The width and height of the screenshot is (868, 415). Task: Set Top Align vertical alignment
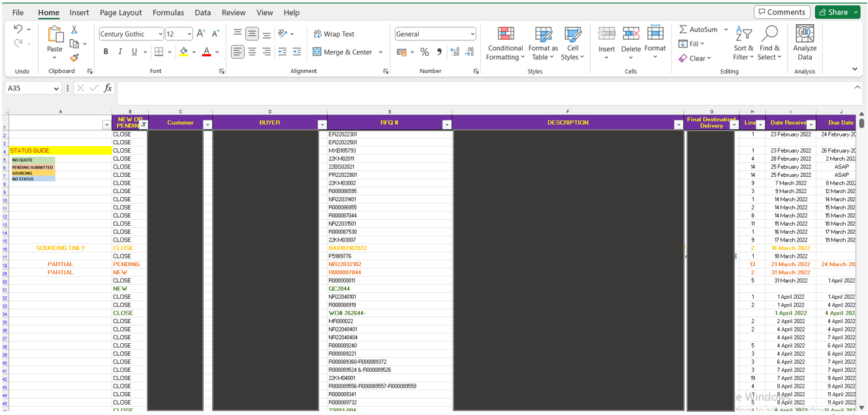[x=238, y=33]
